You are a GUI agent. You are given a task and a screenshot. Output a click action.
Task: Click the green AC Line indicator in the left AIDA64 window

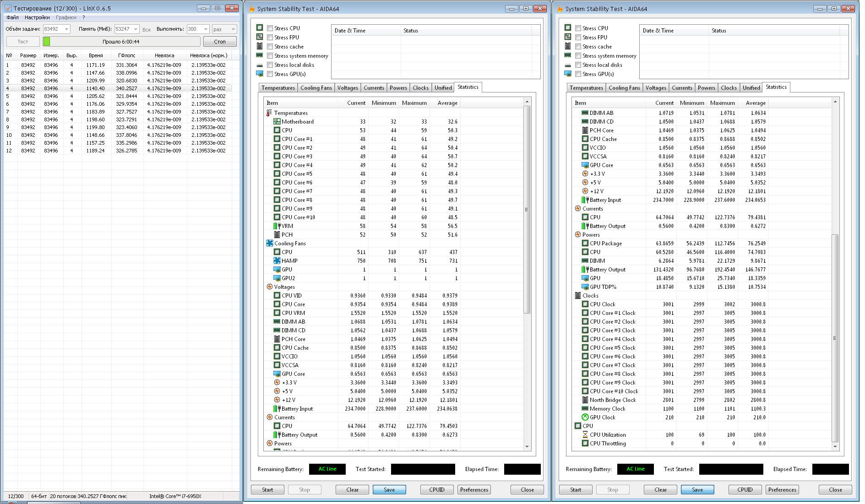[x=327, y=469]
